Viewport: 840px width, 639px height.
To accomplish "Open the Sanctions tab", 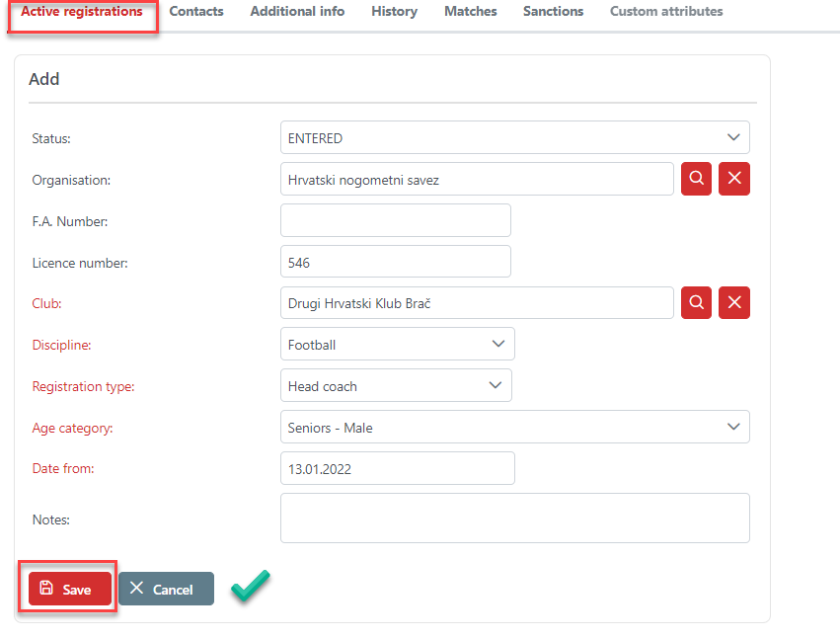I will 553,12.
